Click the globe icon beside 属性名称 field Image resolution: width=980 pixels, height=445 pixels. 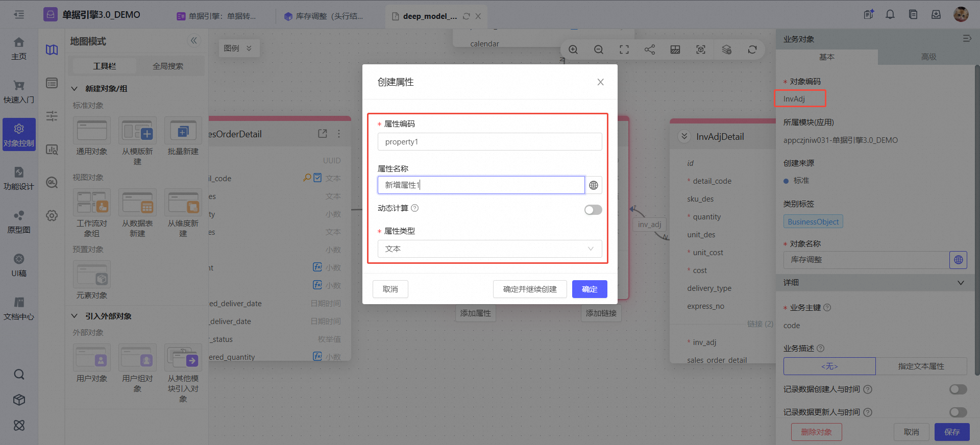pyautogui.click(x=594, y=185)
